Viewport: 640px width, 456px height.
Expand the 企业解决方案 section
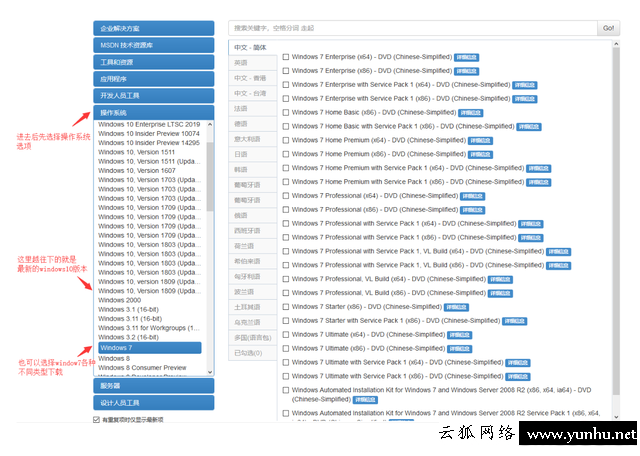[x=153, y=29]
